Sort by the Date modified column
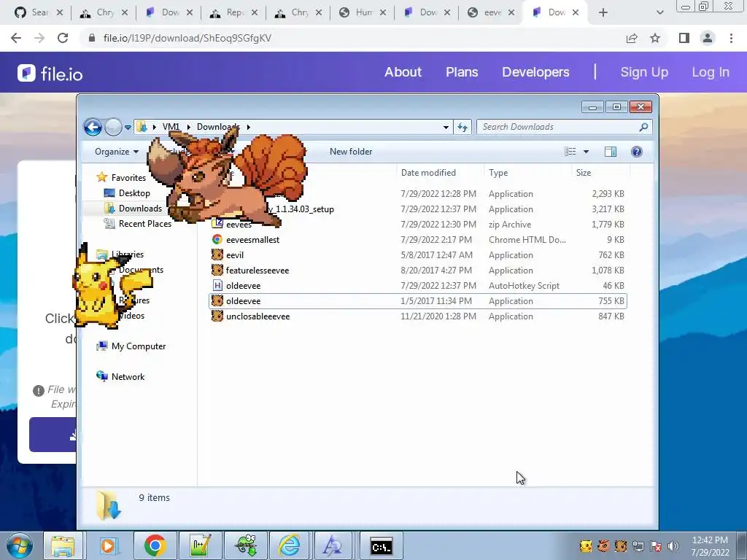Viewport: 747px width, 560px height. (428, 172)
